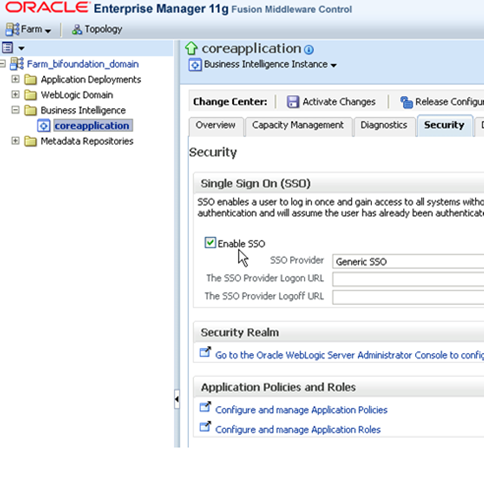Collapse the navigation pane splitter arrow
Image resolution: width=484 pixels, height=480 pixels.
[x=177, y=399]
